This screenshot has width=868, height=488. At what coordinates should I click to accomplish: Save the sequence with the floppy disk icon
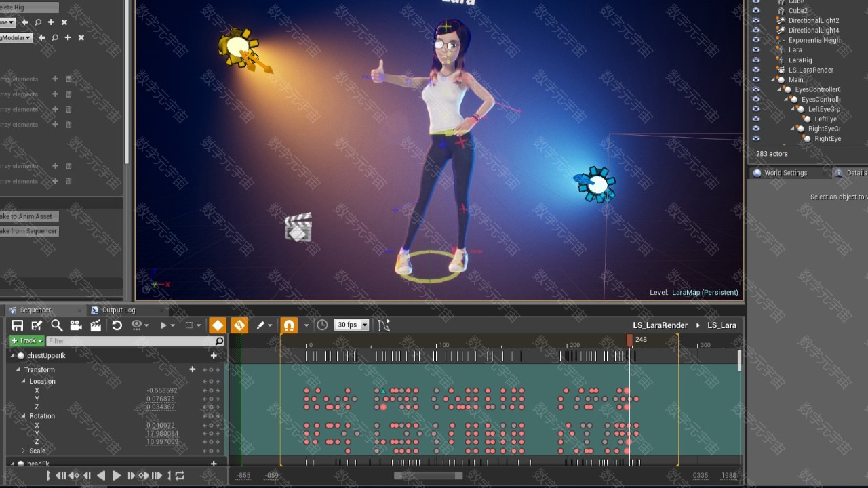[x=18, y=325]
